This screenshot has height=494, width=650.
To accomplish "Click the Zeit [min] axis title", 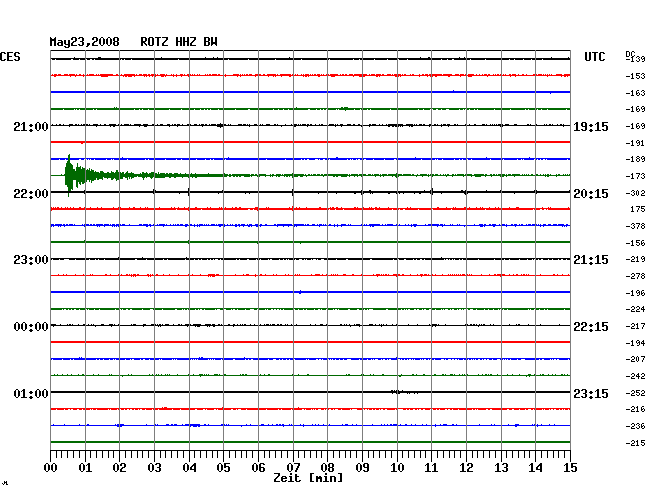I will click(308, 478).
